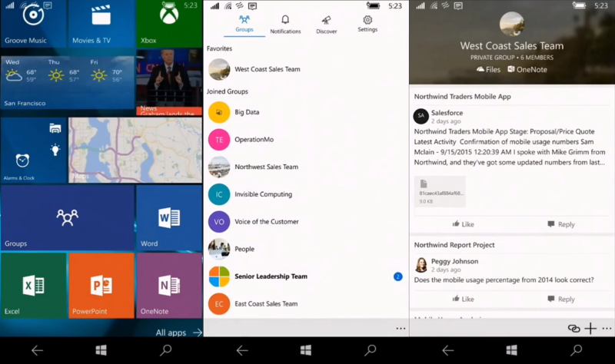Open the Word tile
This screenshot has width=615, height=364.
point(169,218)
